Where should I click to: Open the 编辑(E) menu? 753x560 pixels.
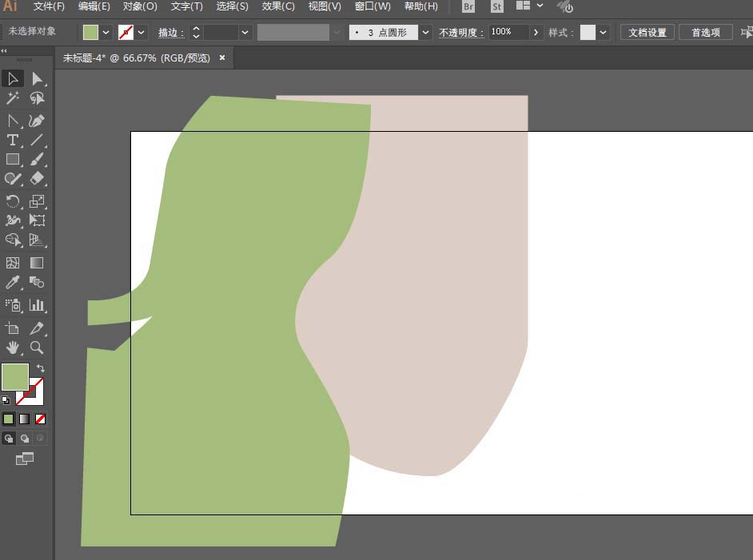tap(94, 6)
